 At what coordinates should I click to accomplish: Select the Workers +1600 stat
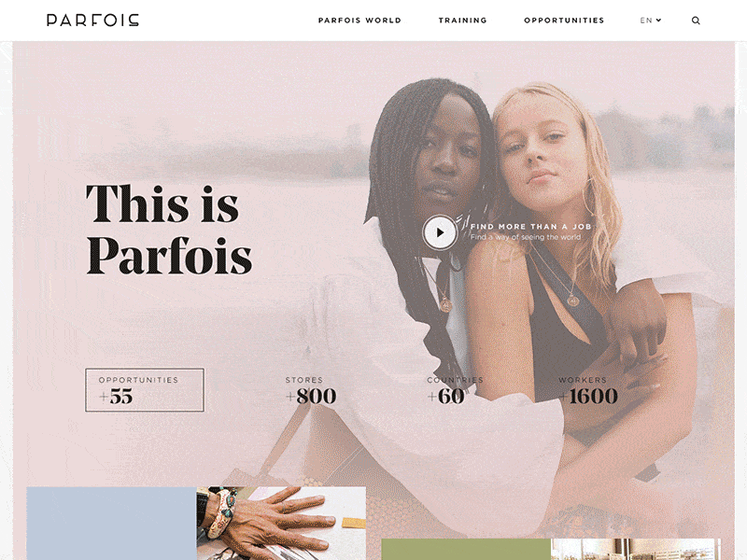coord(588,390)
